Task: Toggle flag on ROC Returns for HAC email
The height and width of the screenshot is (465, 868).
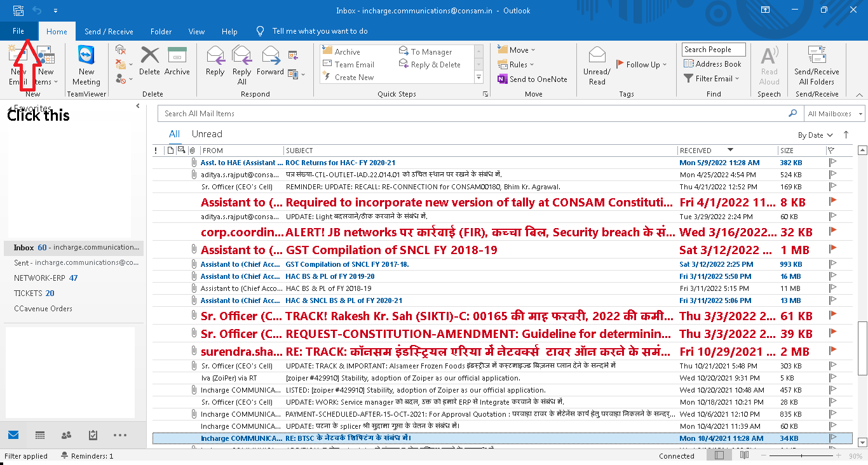Action: pos(832,163)
